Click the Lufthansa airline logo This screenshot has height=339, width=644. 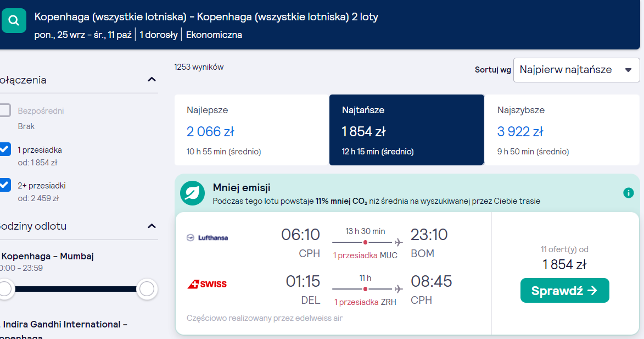208,237
